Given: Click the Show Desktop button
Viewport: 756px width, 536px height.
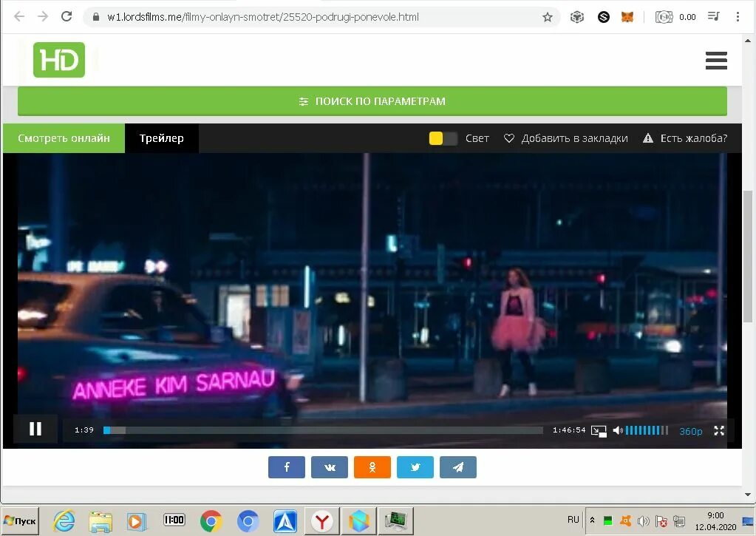Looking at the screenshot, I should (x=749, y=521).
